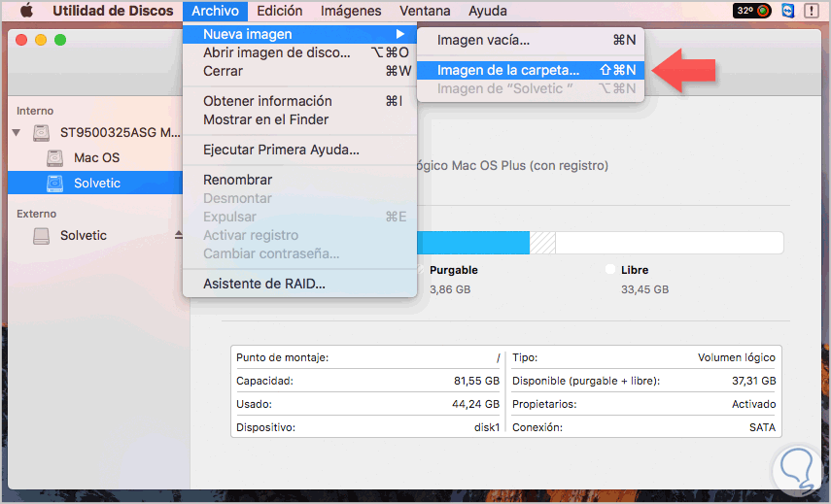
Task: Open Asistente de RAID… menu item
Action: coord(300,284)
